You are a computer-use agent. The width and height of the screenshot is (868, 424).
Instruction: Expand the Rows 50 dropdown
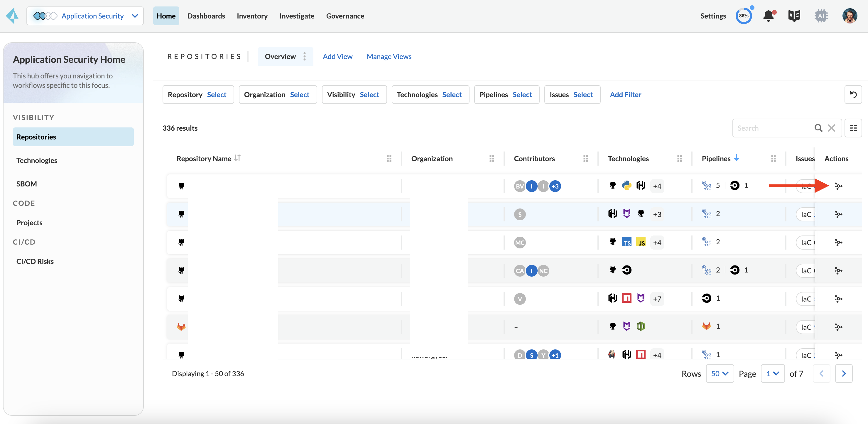720,373
